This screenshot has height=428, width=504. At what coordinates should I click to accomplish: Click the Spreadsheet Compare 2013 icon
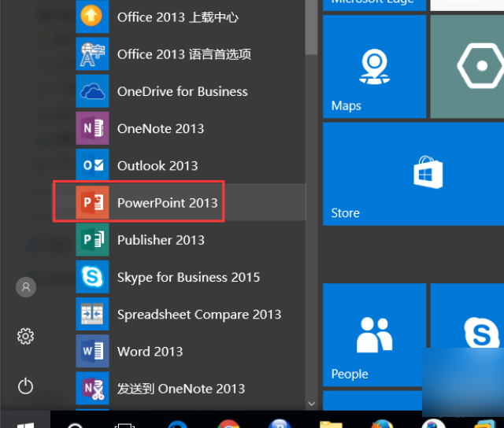(92, 314)
